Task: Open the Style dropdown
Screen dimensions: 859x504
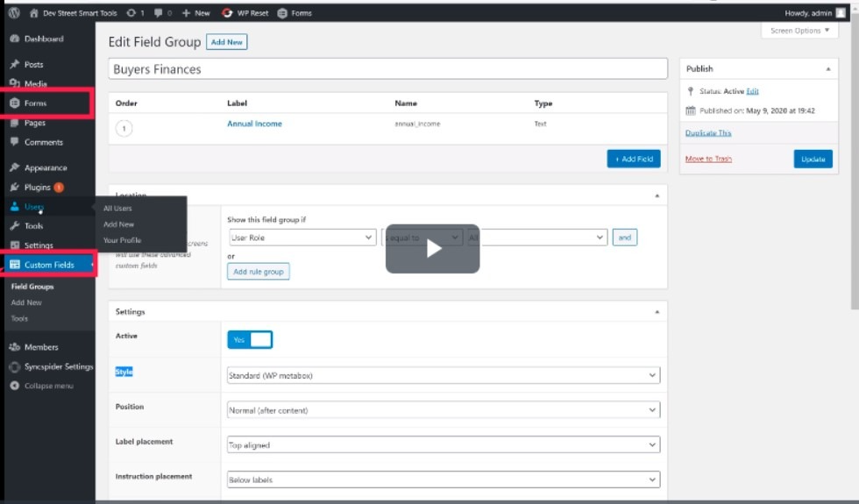Action: (x=444, y=376)
